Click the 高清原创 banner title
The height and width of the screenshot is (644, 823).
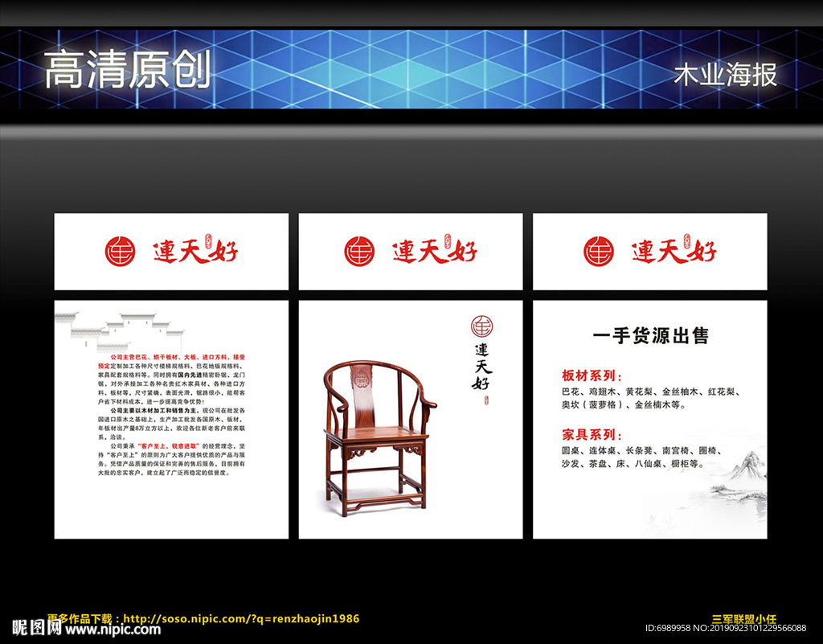pyautogui.click(x=128, y=69)
